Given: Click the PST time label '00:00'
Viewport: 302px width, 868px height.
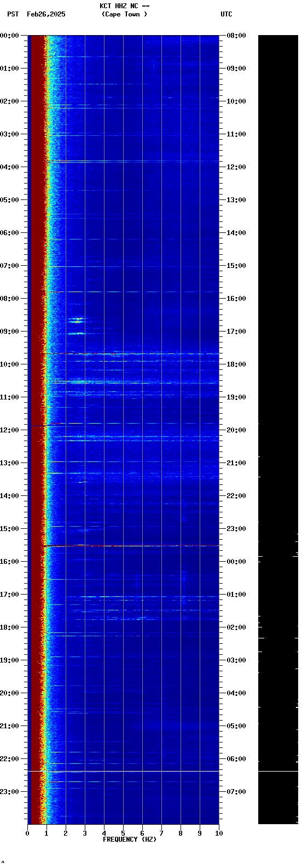Looking at the screenshot, I should [9, 36].
